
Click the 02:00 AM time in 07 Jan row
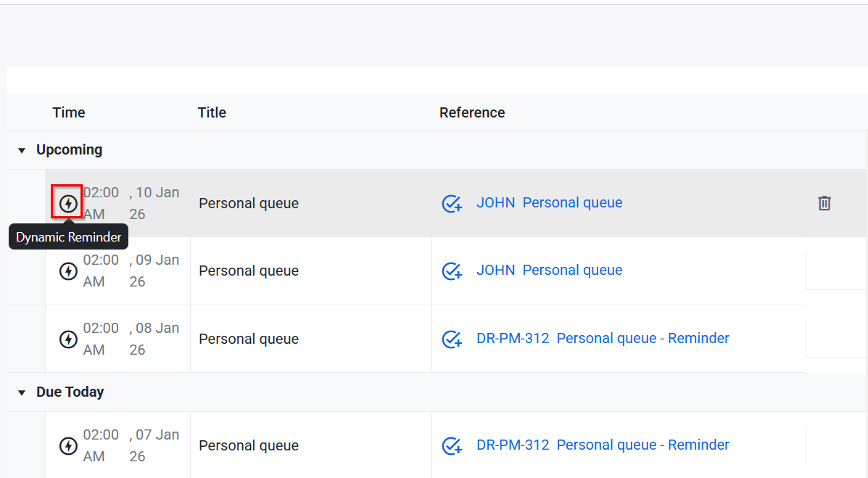(101, 445)
